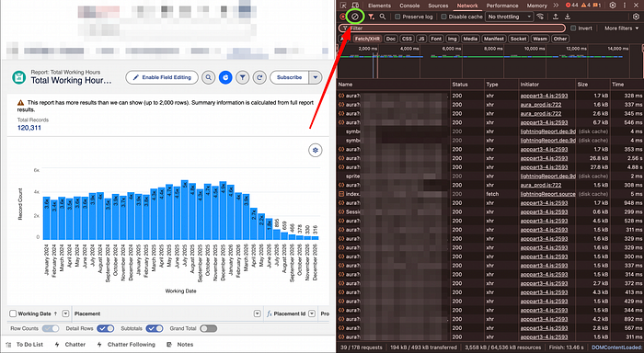
Task: Open the Chatter utility bar item
Action: tap(70, 345)
